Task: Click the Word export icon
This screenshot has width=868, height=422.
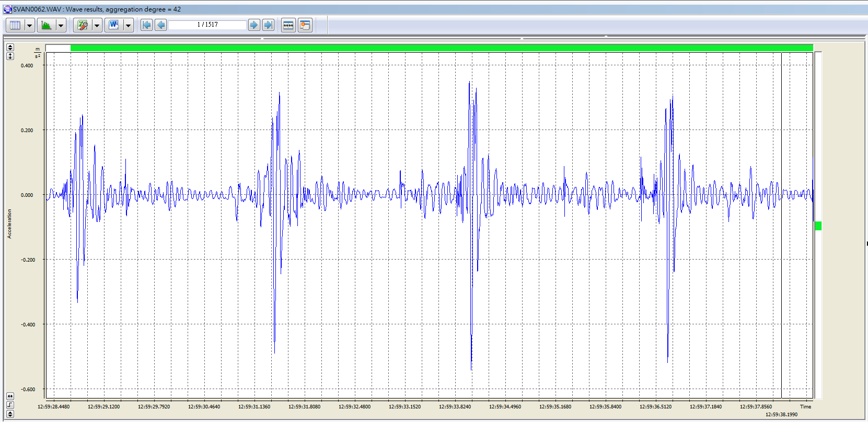Action: 114,25
